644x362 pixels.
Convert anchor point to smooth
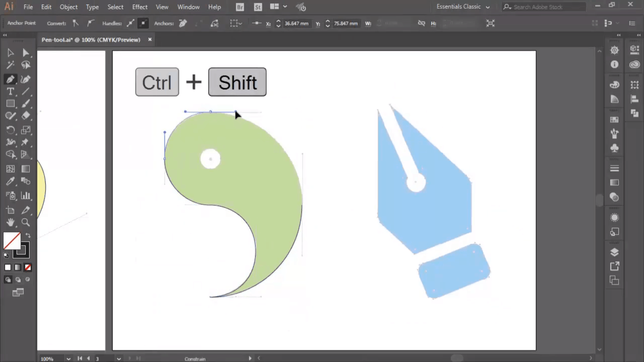coord(90,23)
